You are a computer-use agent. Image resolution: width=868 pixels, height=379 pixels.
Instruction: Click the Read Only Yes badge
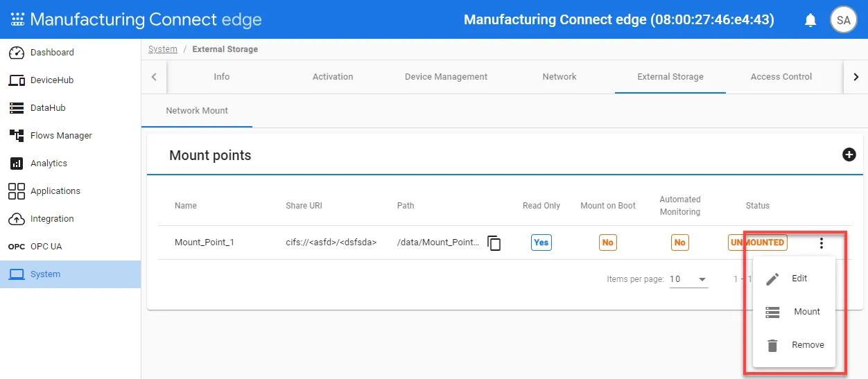click(541, 243)
